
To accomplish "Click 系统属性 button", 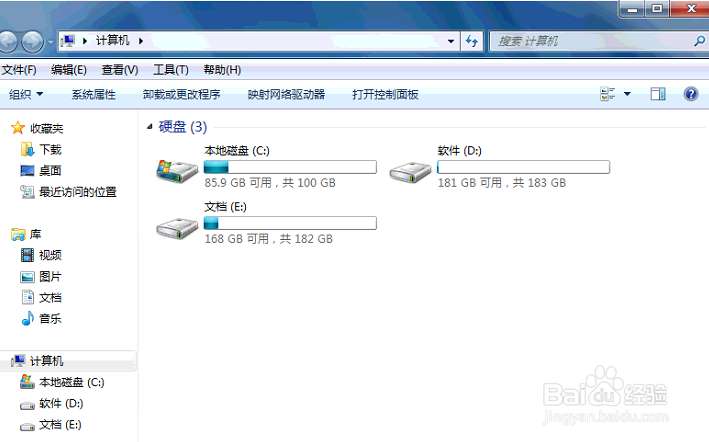I will [x=94, y=94].
